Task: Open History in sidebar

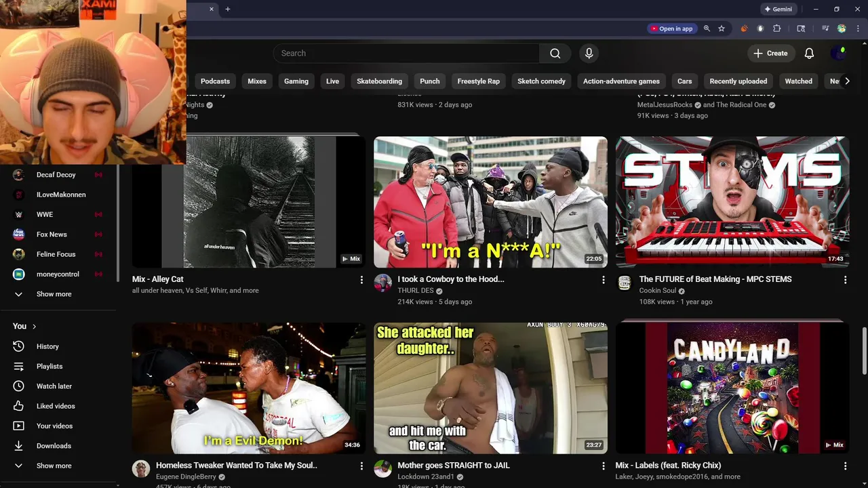Action: coord(58,346)
